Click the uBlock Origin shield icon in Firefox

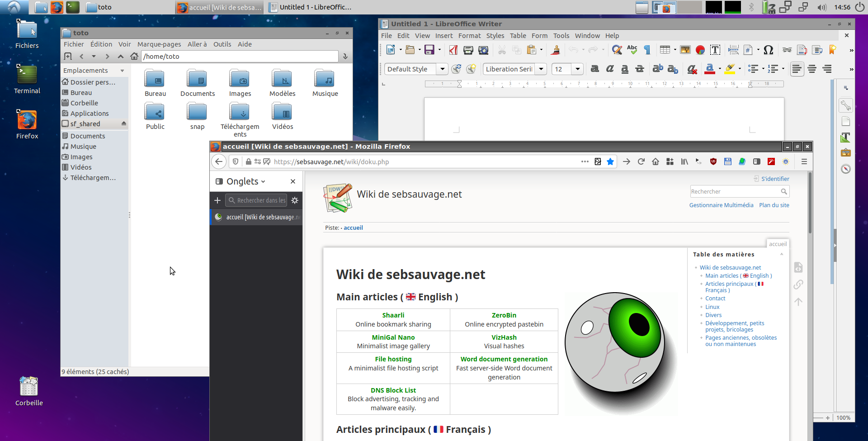713,161
